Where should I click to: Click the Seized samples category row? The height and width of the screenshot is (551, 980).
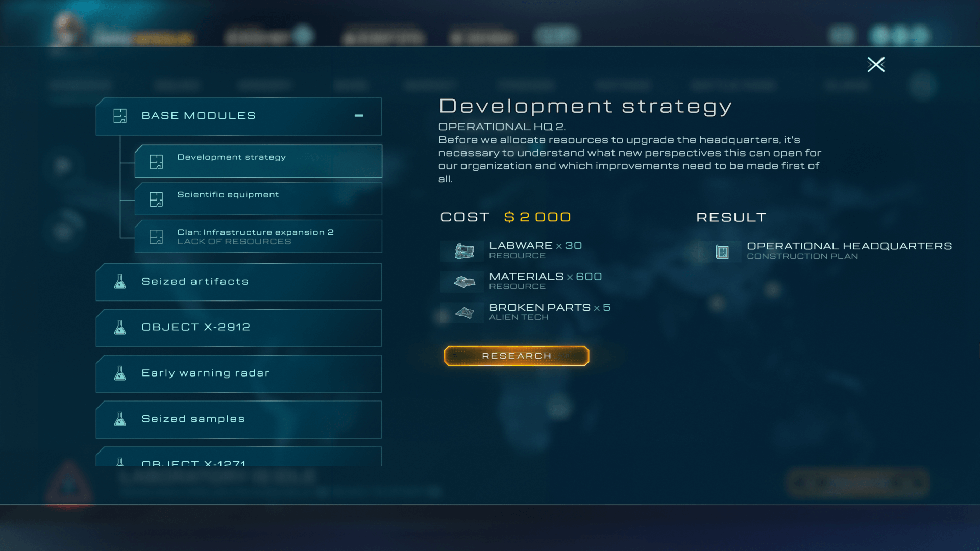click(x=238, y=419)
